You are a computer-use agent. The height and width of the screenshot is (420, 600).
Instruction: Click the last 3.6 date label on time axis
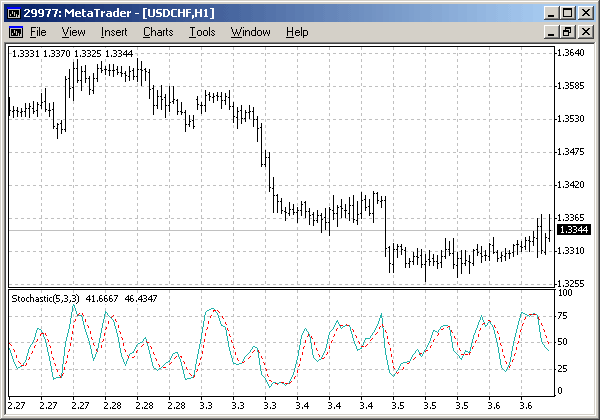point(526,405)
